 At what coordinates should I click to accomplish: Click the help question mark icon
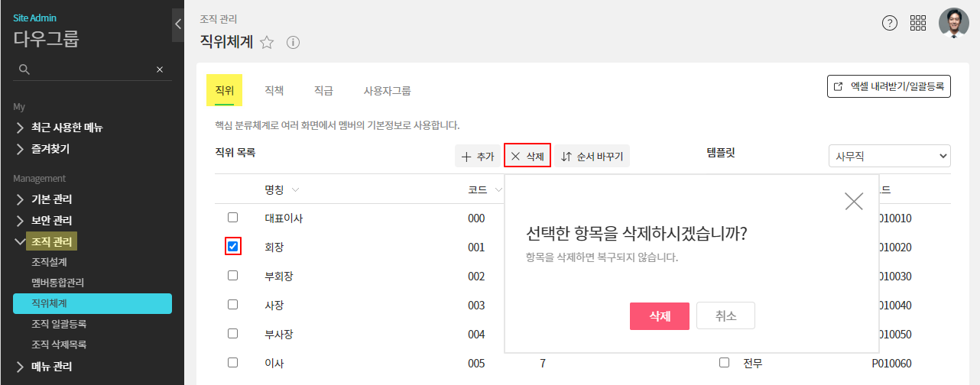[x=889, y=23]
